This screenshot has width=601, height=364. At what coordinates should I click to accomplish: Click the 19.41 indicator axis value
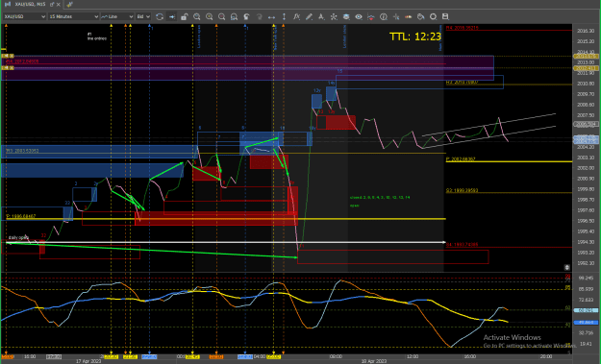[x=586, y=344]
